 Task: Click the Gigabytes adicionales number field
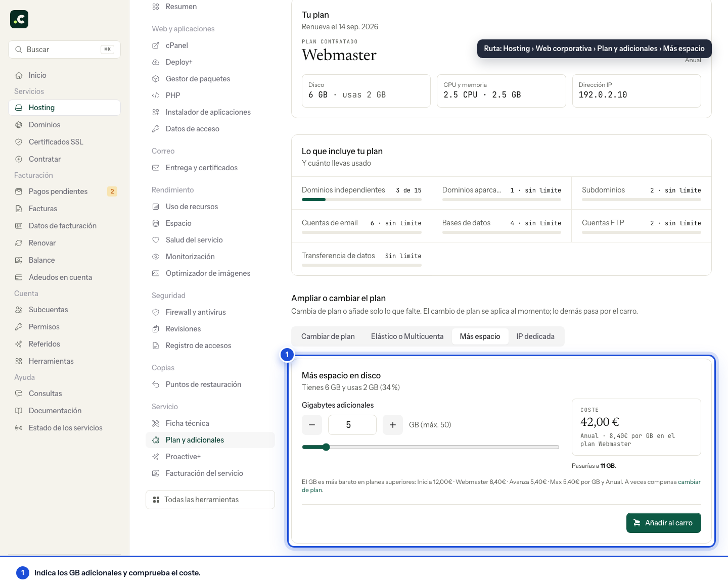click(x=352, y=425)
